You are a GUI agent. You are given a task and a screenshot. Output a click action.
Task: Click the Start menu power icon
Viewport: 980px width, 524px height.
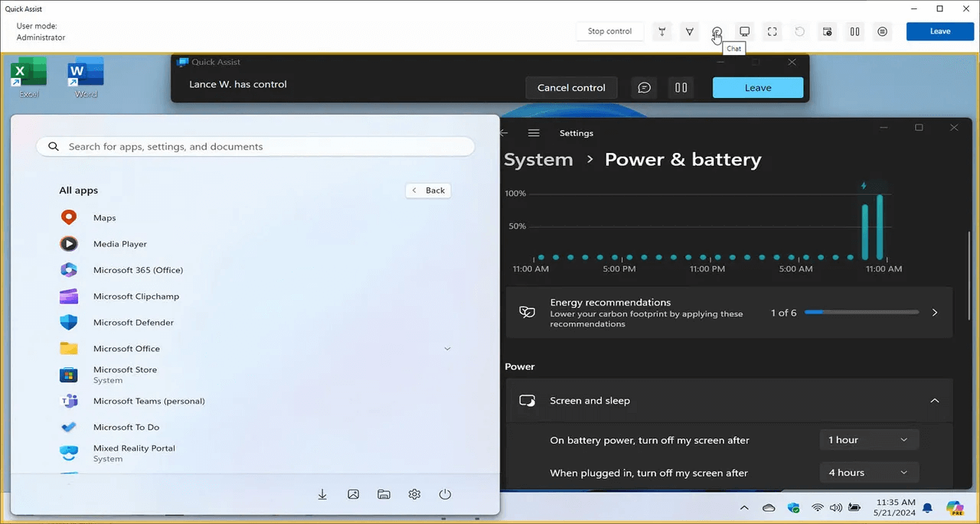(x=445, y=495)
